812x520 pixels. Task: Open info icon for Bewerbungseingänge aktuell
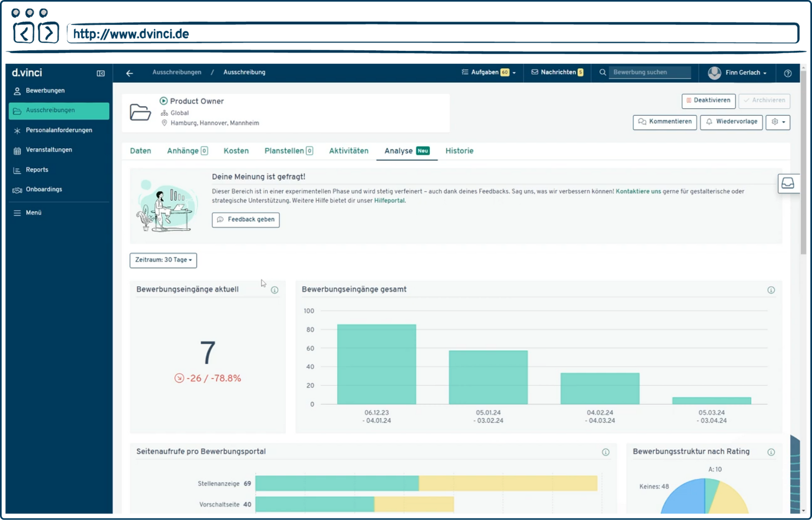click(x=274, y=290)
